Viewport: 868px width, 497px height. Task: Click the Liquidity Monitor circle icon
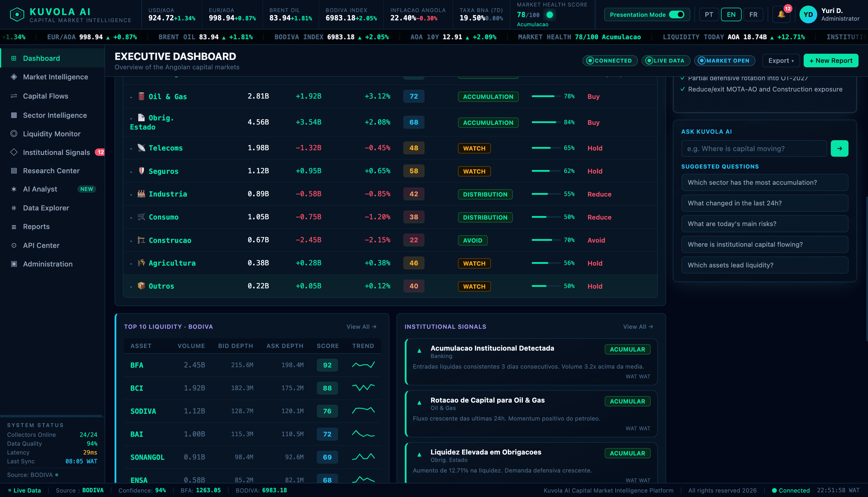tap(14, 133)
